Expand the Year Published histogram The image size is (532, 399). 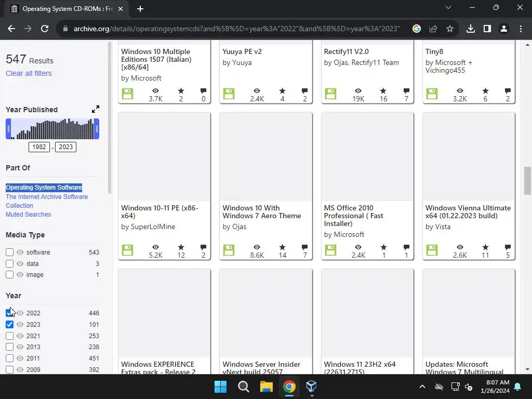[96, 109]
